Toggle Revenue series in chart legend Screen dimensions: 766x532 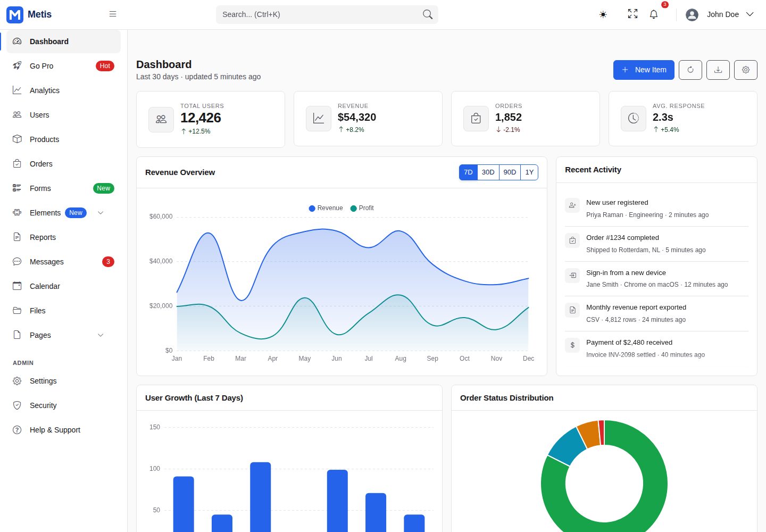[x=326, y=208]
